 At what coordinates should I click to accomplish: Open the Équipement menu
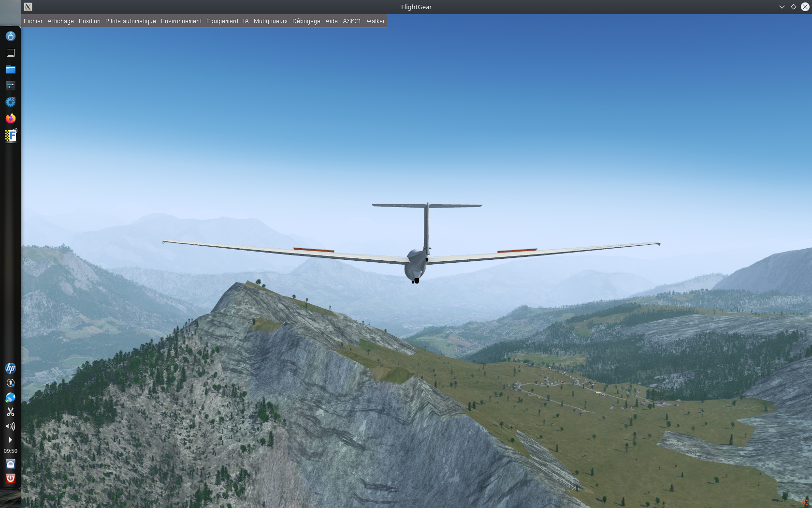(x=222, y=21)
